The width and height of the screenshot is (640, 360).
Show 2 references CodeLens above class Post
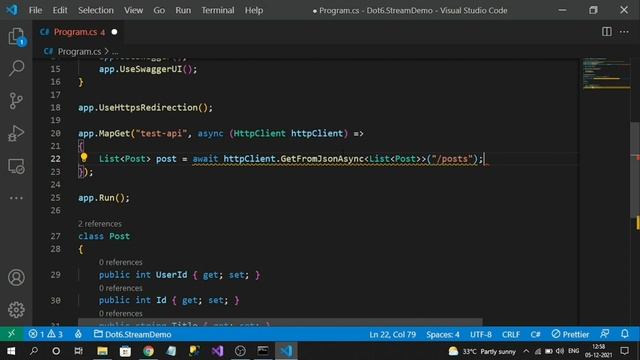coord(100,224)
